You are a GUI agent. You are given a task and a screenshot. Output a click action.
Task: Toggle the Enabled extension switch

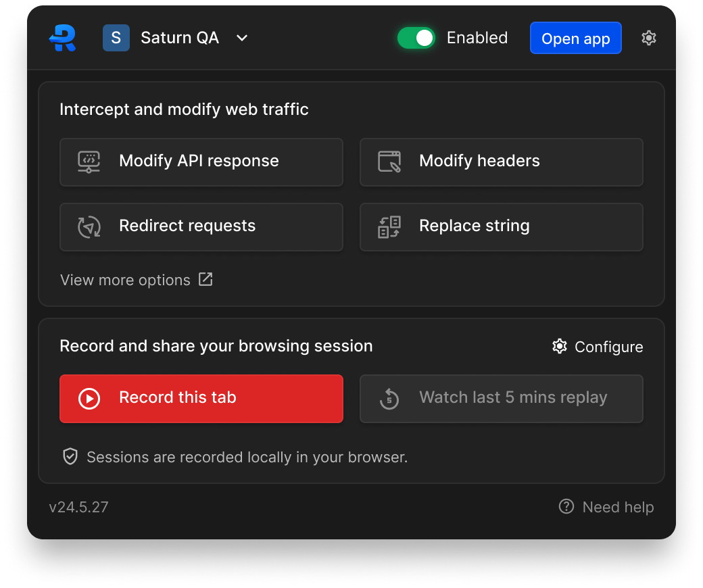point(416,38)
